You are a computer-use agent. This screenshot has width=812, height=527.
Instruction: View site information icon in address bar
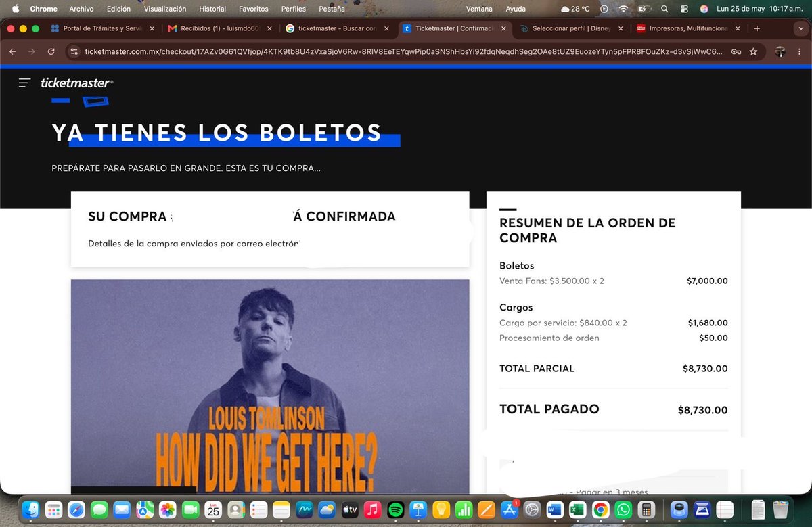[74, 51]
